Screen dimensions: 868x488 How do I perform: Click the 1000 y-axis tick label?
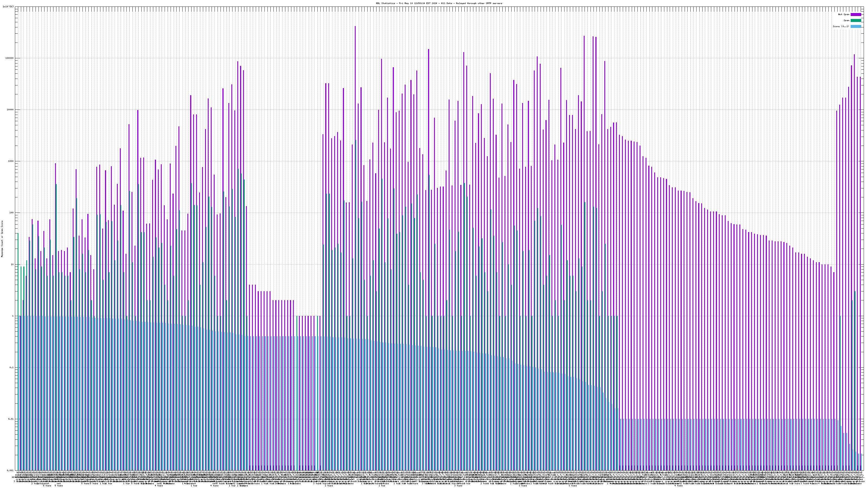(11, 161)
